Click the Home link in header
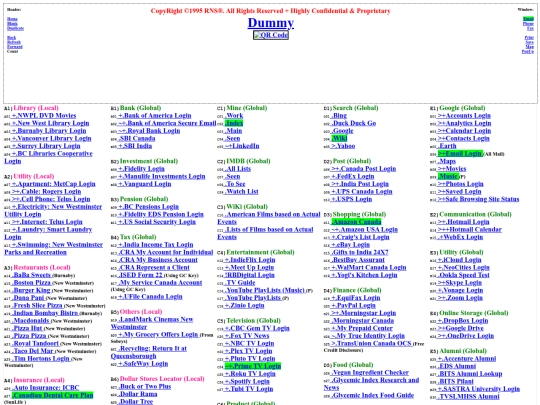This screenshot has width=540, height=405. pos(12,19)
